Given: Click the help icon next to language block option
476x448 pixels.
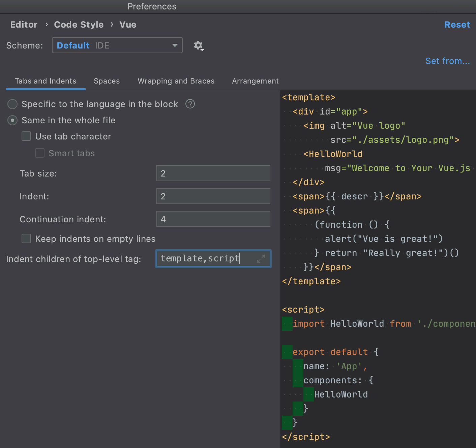Looking at the screenshot, I should click(190, 104).
